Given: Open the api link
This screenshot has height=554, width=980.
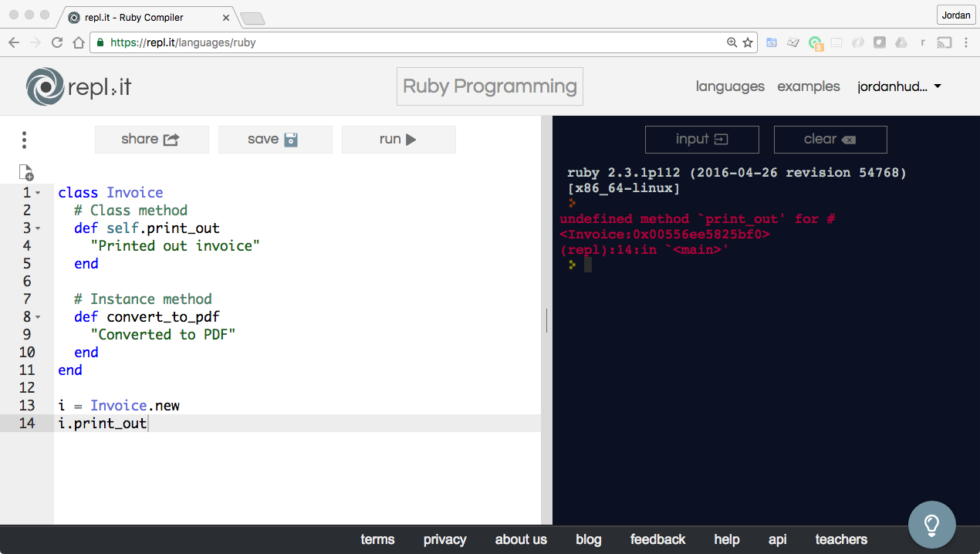Looking at the screenshot, I should point(778,539).
